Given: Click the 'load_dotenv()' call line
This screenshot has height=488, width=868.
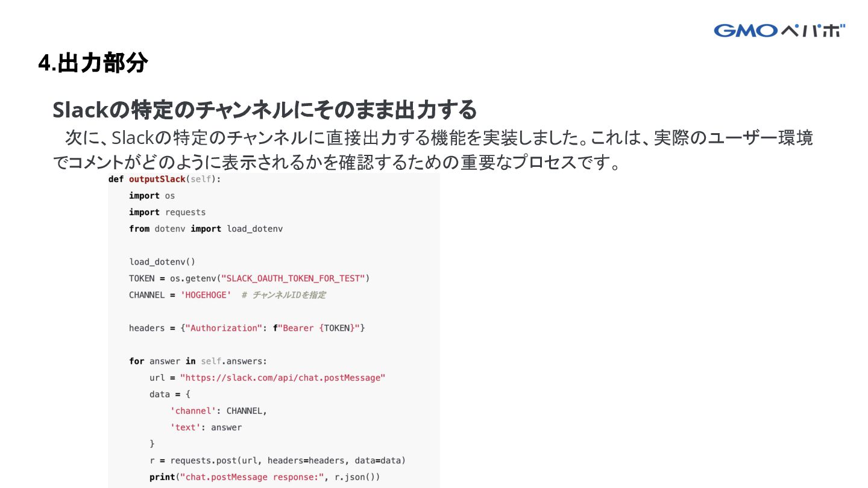Looking at the screenshot, I should click(x=162, y=262).
